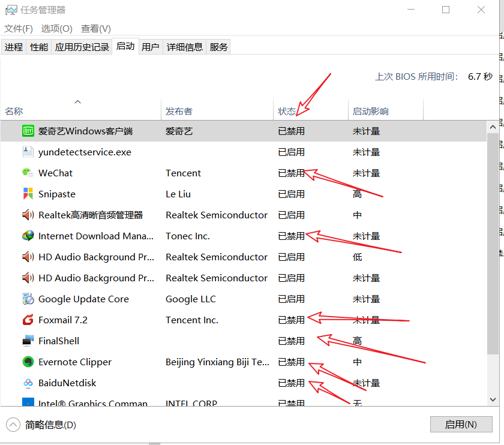Screen dimensions: 504x445
Task: Switch to the 详细信息 tab
Action: (185, 47)
